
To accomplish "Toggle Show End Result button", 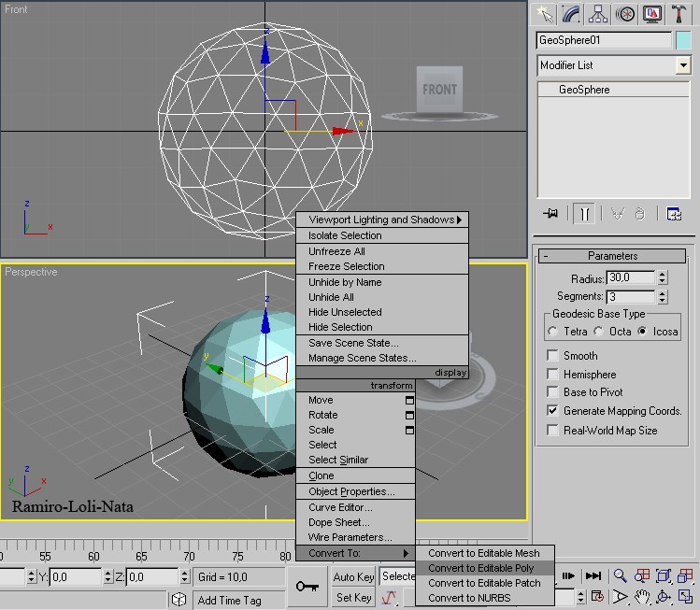I will 584,214.
